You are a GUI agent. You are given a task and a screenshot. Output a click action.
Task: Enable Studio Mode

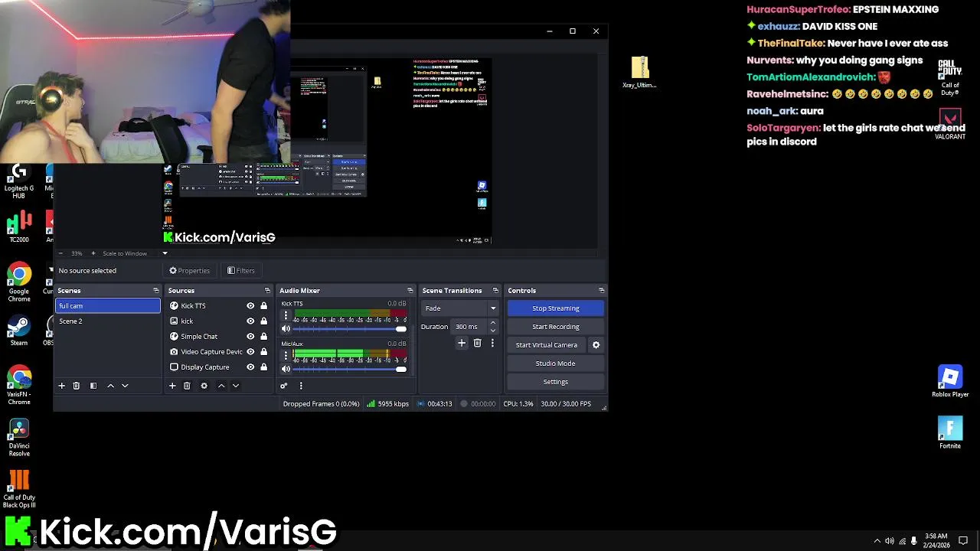pyautogui.click(x=556, y=364)
